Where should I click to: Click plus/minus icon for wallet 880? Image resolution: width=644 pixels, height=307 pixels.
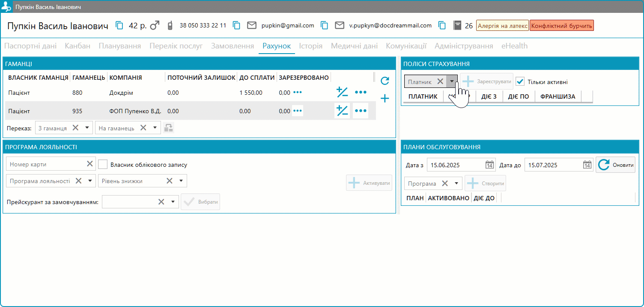click(342, 92)
